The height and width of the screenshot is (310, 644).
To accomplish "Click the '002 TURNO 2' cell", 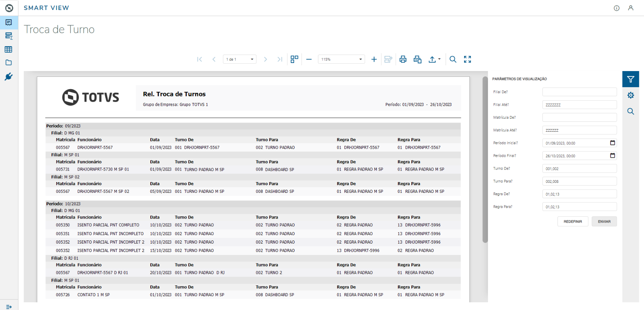I will tap(269, 273).
